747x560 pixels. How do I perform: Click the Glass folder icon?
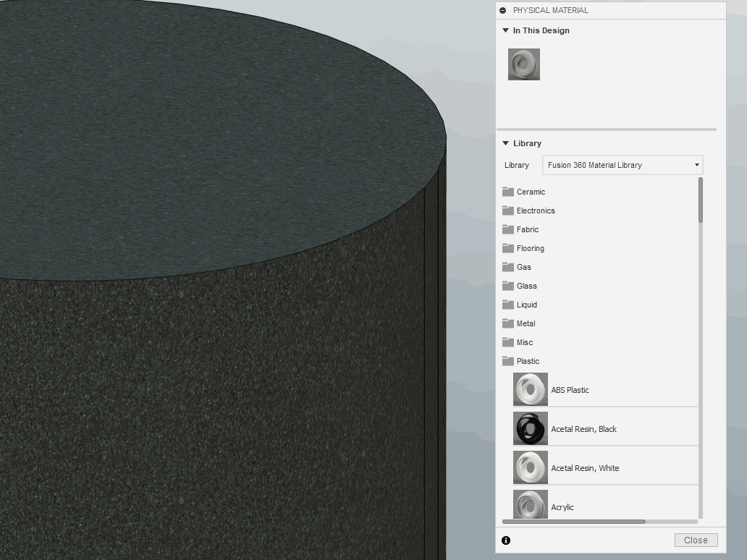click(508, 285)
